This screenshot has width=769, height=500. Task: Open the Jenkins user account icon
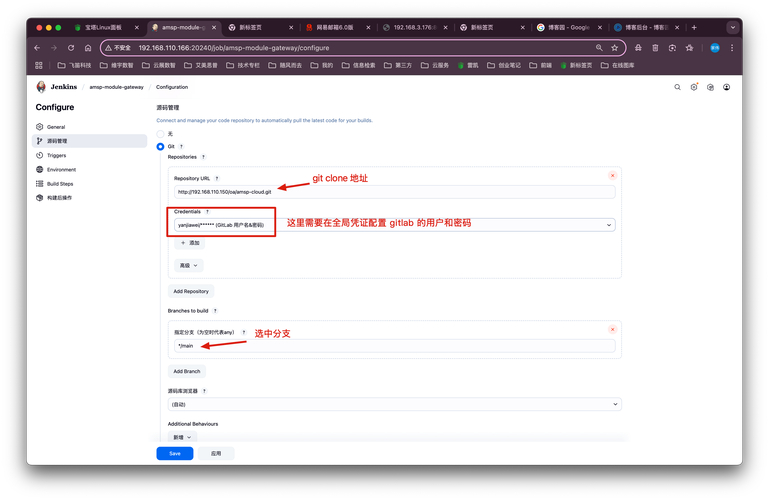click(x=727, y=87)
